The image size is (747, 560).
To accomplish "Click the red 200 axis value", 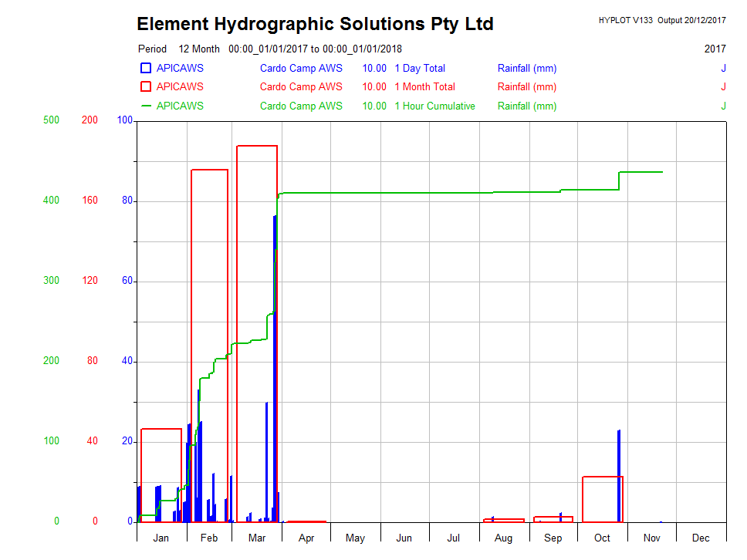I will tap(90, 120).
